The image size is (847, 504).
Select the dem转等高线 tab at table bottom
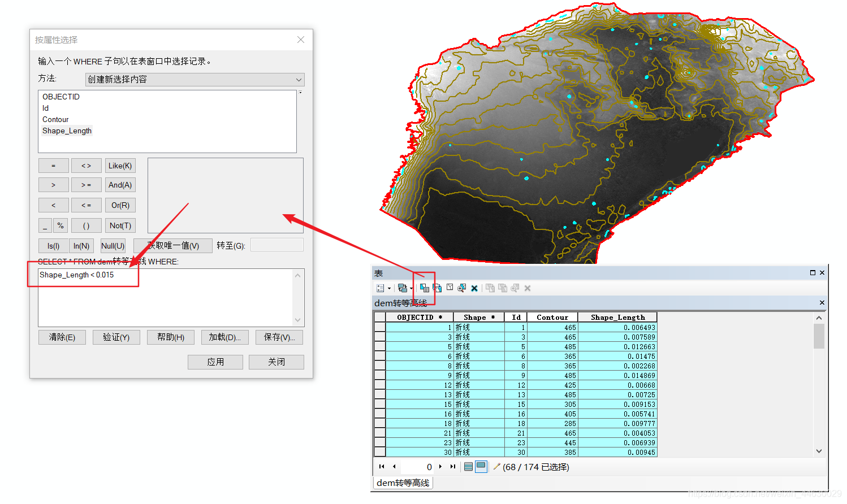[x=403, y=483]
